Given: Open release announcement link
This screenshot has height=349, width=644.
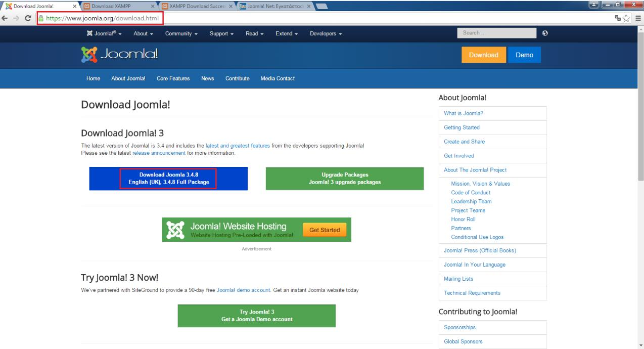Looking at the screenshot, I should coord(159,153).
